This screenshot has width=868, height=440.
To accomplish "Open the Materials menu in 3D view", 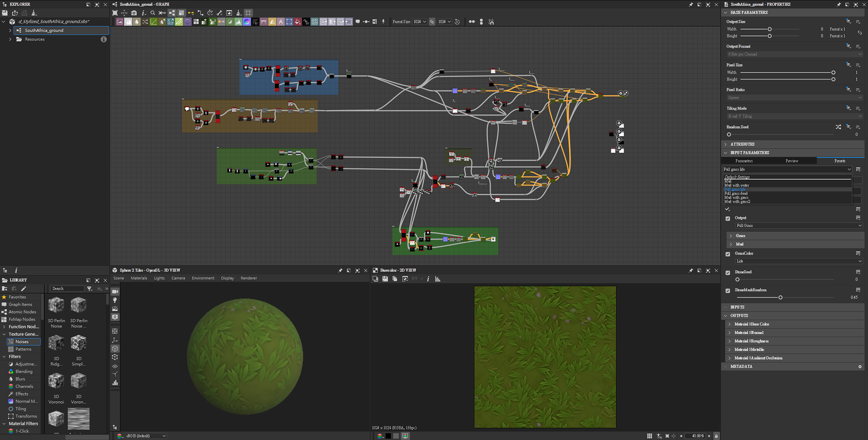I will pyautogui.click(x=139, y=278).
